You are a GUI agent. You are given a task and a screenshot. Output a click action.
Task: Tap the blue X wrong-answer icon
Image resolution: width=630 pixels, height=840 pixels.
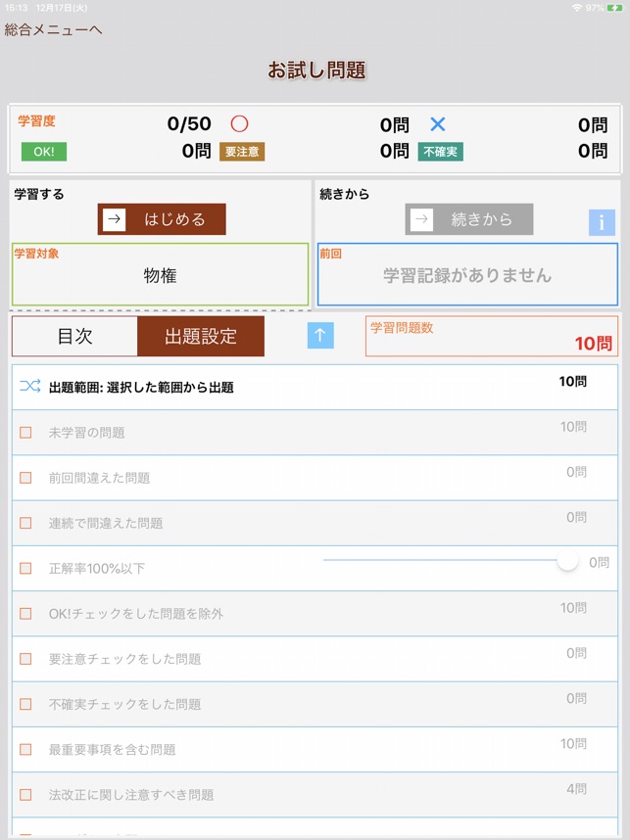point(438,124)
